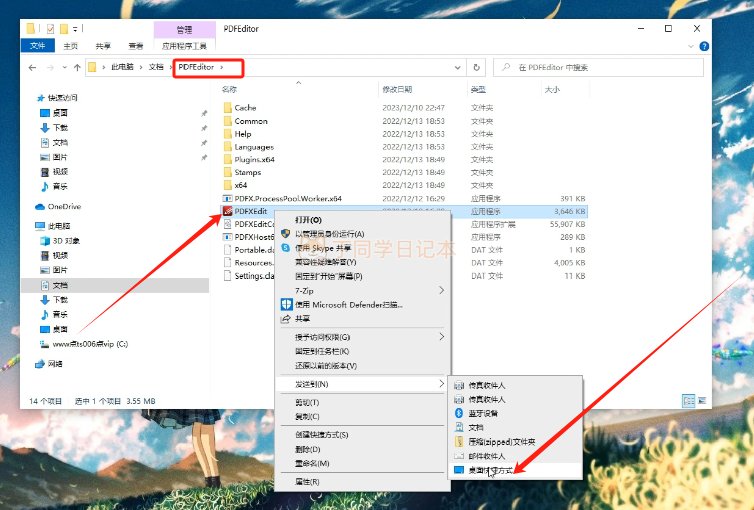Scan with Microsoft Defender shield icon
The height and width of the screenshot is (510, 754).
pos(287,304)
